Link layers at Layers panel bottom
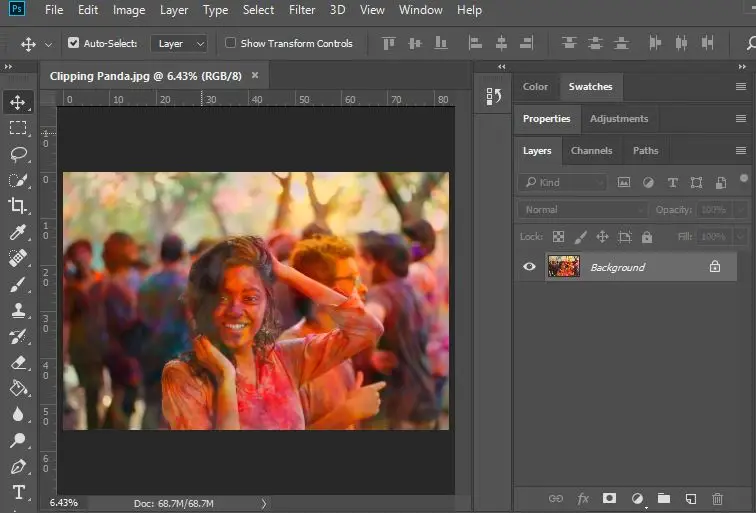756x513 pixels. pyautogui.click(x=555, y=499)
